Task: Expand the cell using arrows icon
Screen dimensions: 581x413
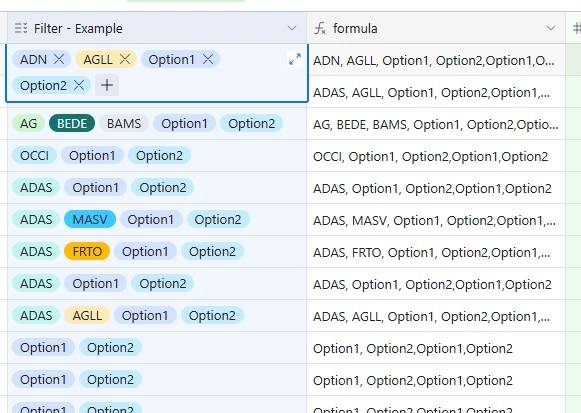Action: [x=295, y=59]
